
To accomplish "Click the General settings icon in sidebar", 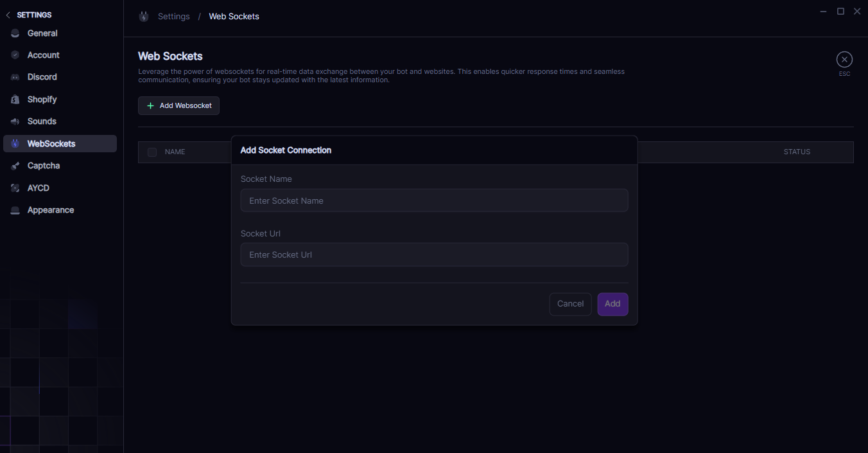I will click(x=15, y=33).
